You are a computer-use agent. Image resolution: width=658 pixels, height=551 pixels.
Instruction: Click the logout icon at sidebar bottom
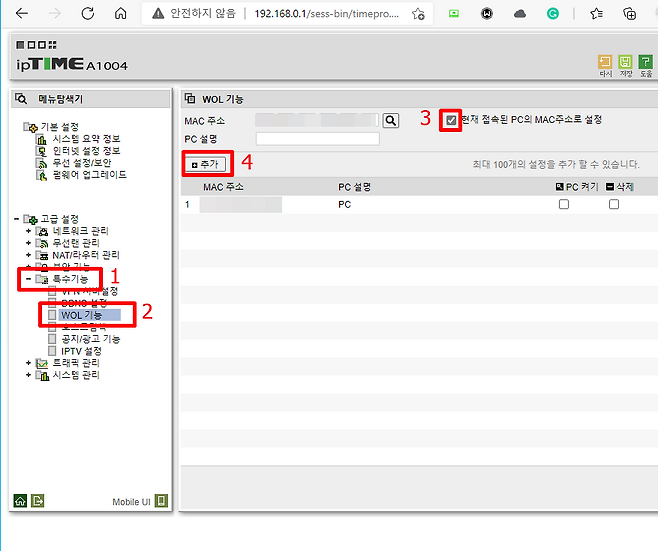(37, 501)
